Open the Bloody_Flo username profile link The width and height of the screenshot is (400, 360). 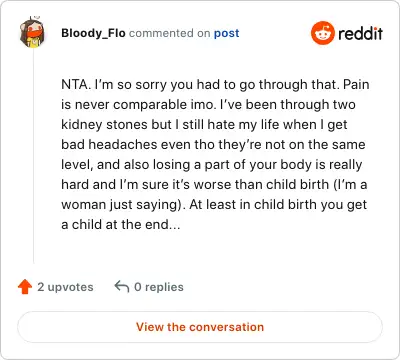point(93,33)
